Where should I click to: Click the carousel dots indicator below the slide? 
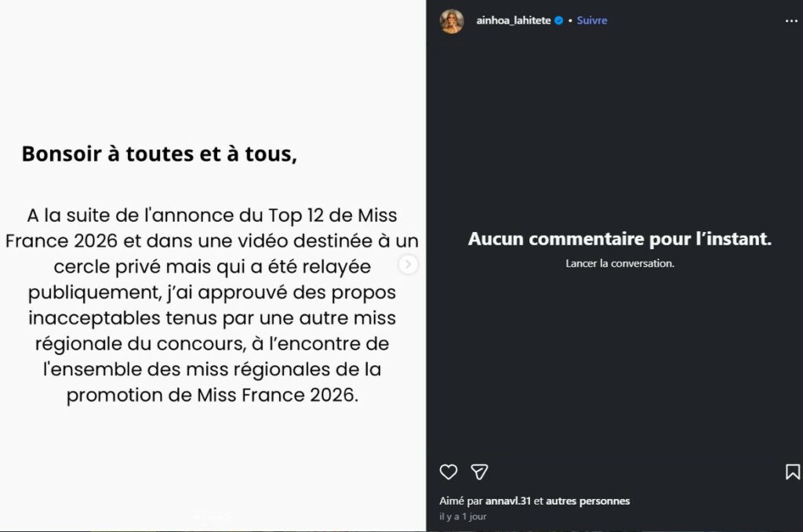213,516
